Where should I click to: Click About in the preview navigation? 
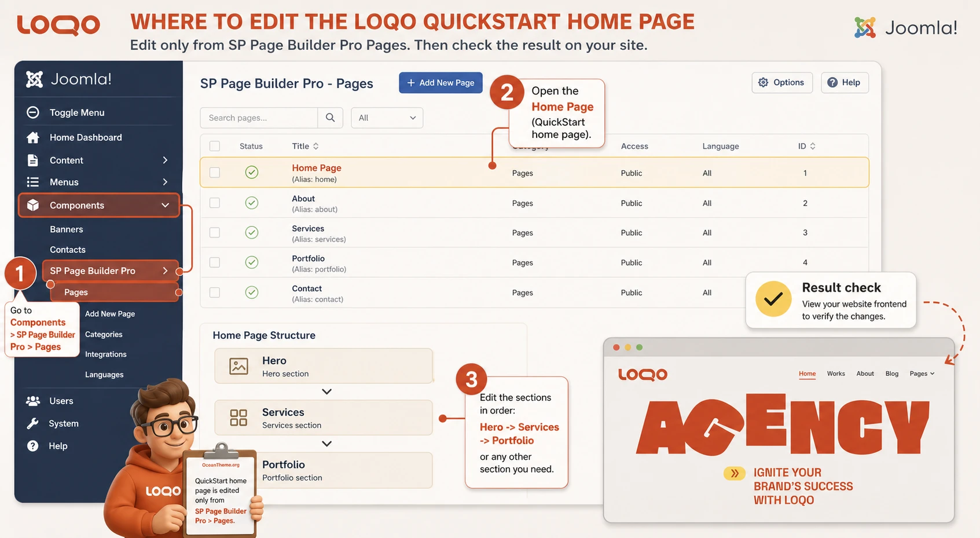(865, 374)
